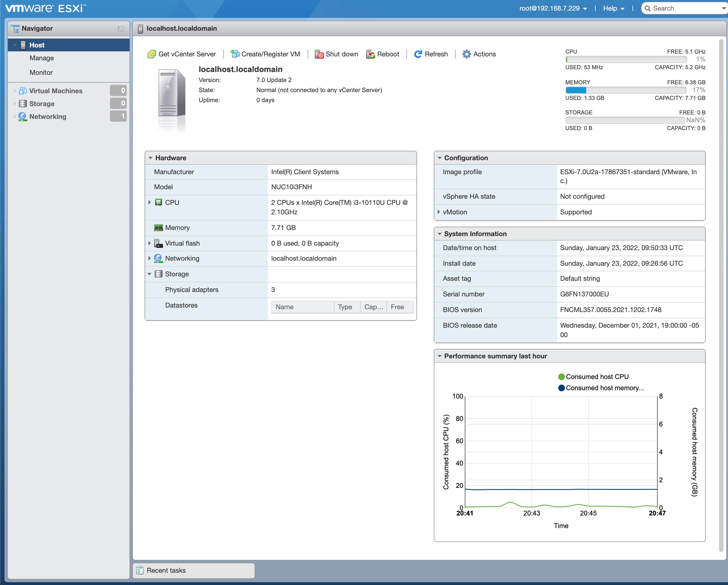
Task: Open the Recent tasks panel
Action: [193, 570]
